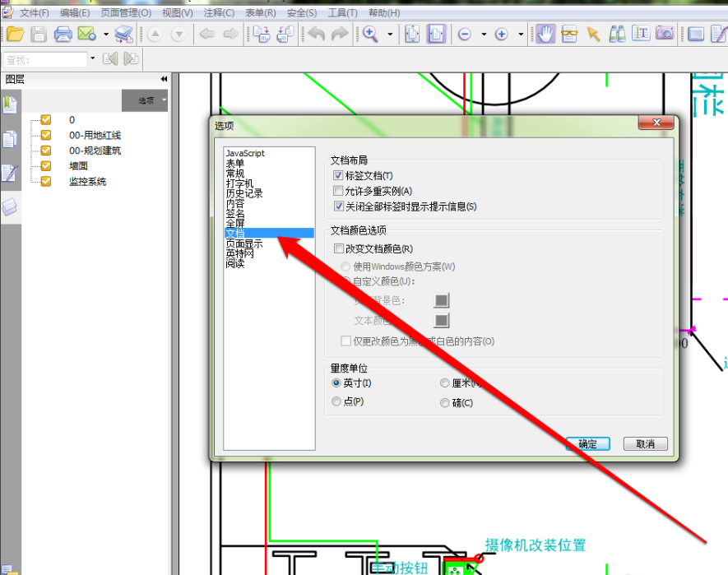Screen dimensions: 728x575
Task: Open the layers sidebar panel icon
Action: (x=10, y=206)
